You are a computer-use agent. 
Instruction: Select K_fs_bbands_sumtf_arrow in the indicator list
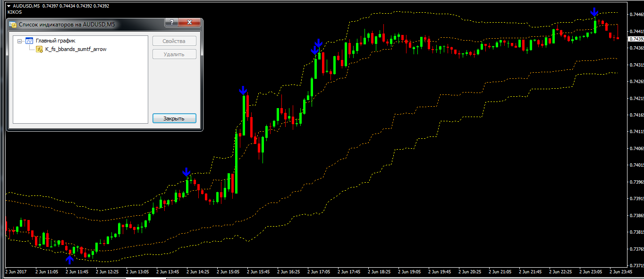coord(76,49)
